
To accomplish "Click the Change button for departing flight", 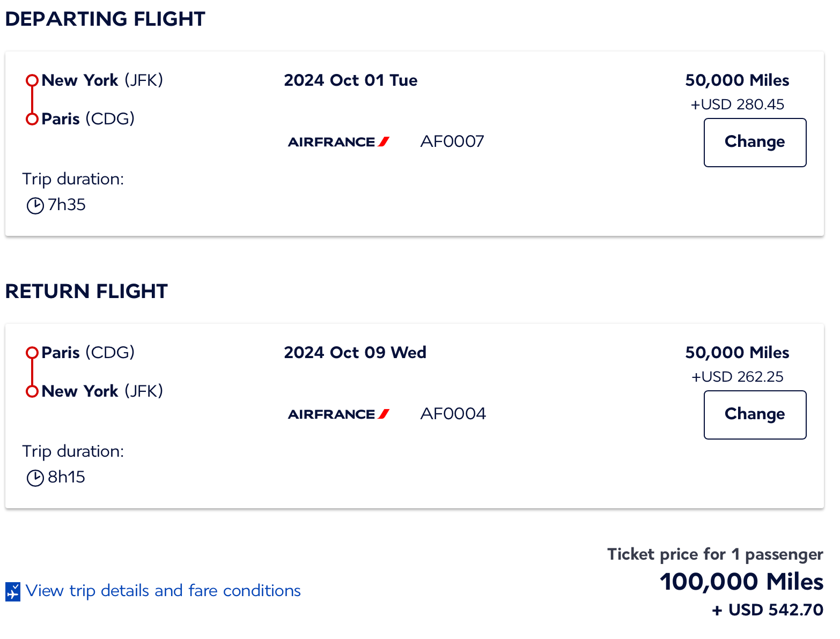I will tap(754, 142).
